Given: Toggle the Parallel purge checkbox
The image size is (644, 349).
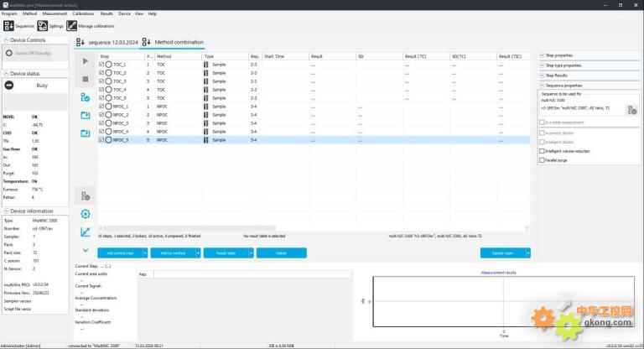Looking at the screenshot, I should point(542,159).
